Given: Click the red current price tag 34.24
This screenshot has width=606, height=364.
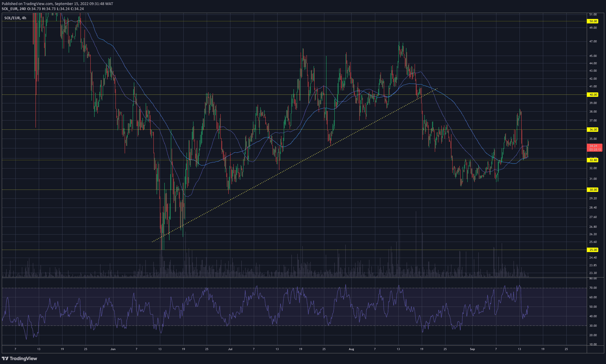Looking at the screenshot, I should [x=594, y=148].
